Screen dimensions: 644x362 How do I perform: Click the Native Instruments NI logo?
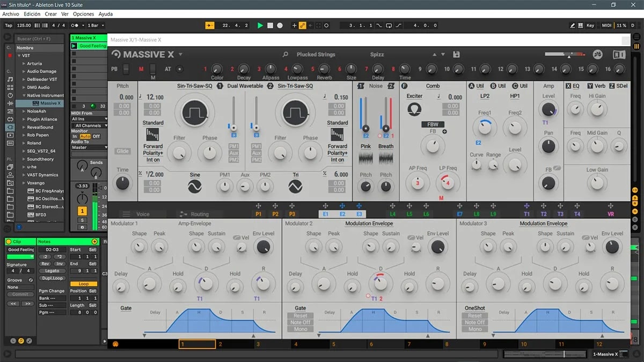pos(619,55)
